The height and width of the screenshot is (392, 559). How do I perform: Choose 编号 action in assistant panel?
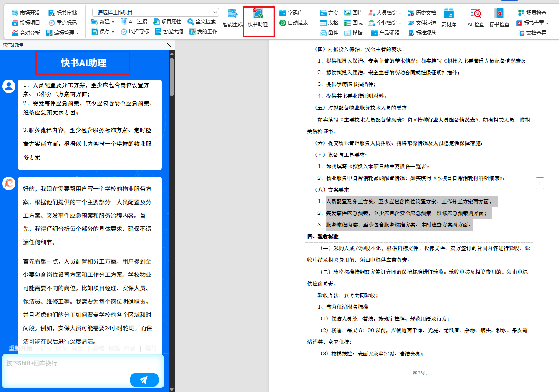coord(151,348)
